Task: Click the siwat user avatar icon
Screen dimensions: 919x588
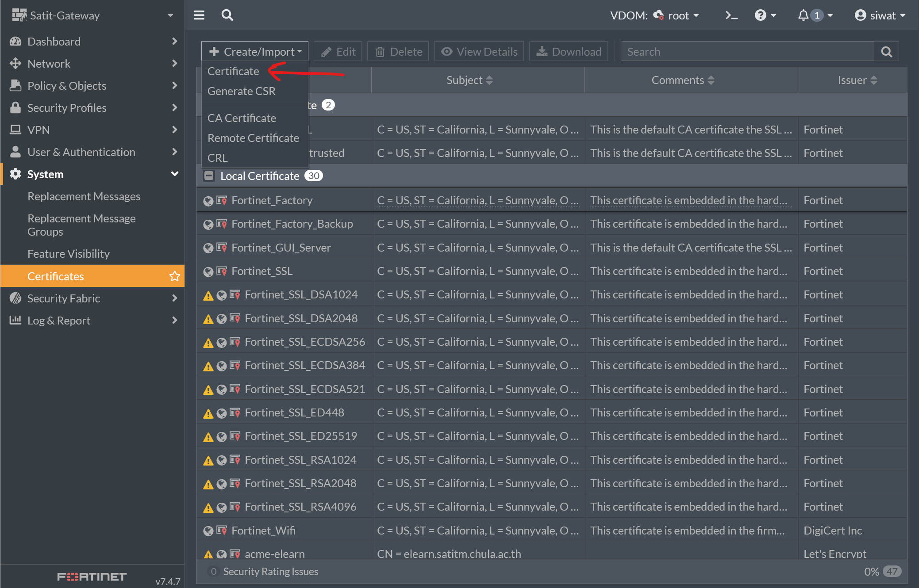Action: click(x=860, y=15)
